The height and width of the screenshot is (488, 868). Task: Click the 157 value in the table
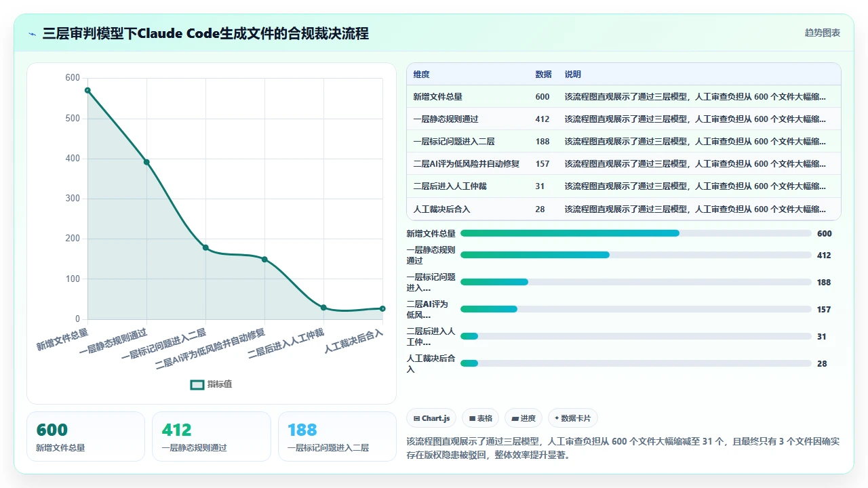pyautogui.click(x=542, y=164)
